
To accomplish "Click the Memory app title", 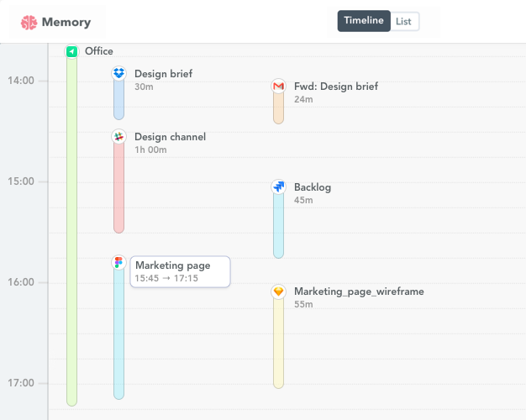I will point(66,23).
